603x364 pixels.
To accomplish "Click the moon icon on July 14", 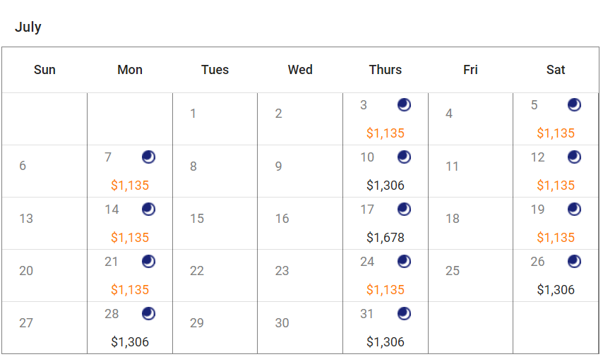I will (x=148, y=209).
